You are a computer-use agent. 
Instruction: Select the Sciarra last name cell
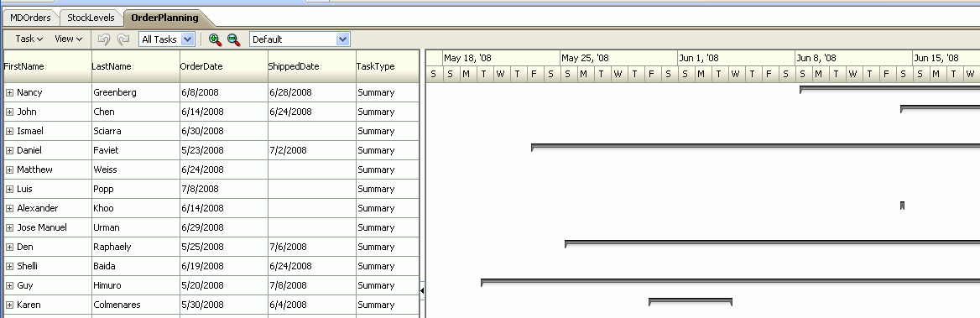pyautogui.click(x=136, y=131)
